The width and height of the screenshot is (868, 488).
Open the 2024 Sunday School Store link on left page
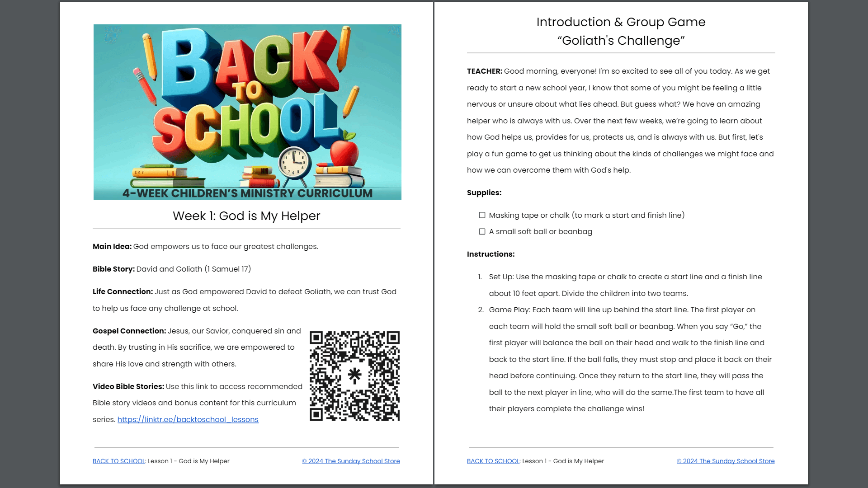[x=351, y=461]
